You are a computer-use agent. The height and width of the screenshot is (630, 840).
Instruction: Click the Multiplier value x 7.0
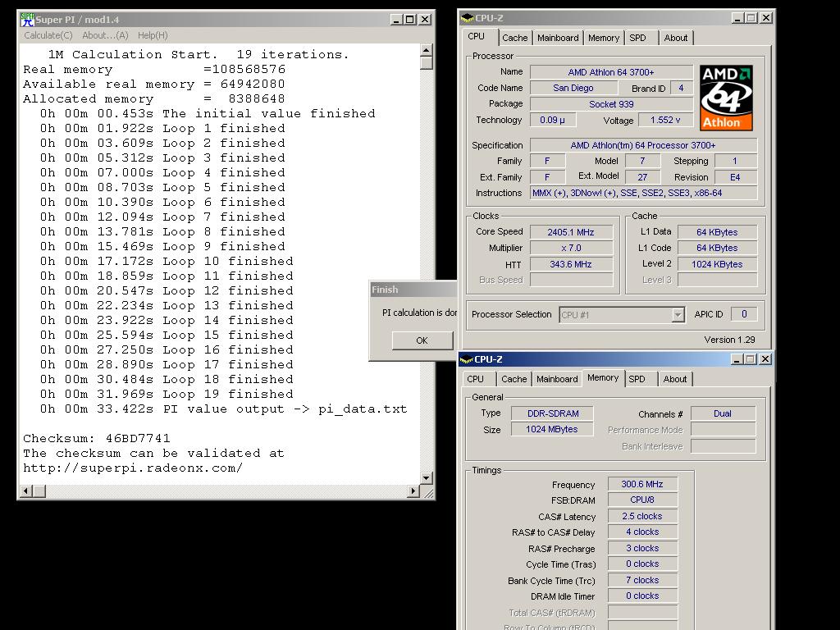coord(571,248)
